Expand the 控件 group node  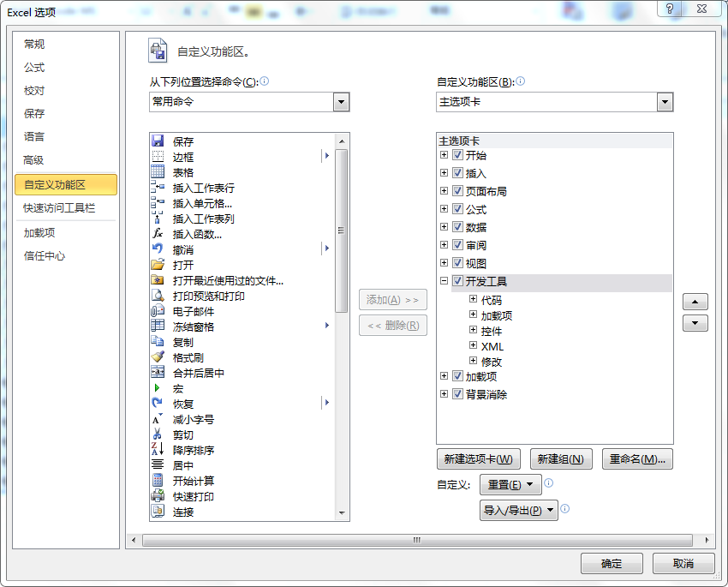coord(473,330)
